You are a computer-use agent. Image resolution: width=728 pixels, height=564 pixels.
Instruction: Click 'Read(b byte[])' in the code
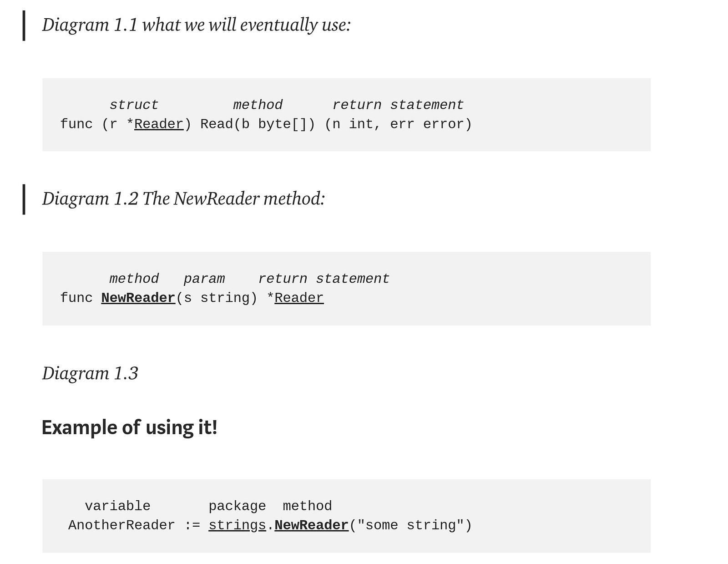[x=258, y=124]
